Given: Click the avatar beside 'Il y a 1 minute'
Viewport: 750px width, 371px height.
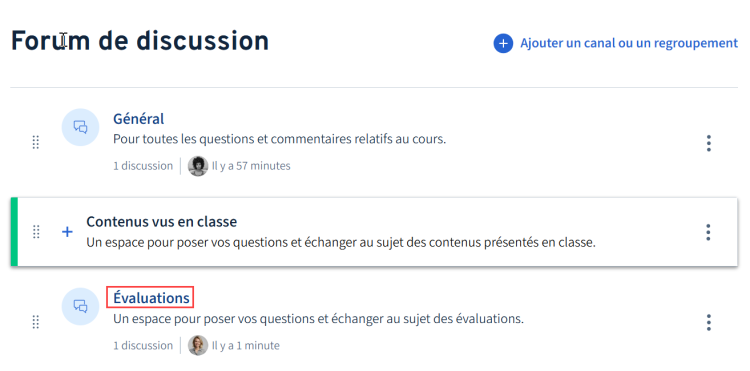Looking at the screenshot, I should [x=198, y=345].
